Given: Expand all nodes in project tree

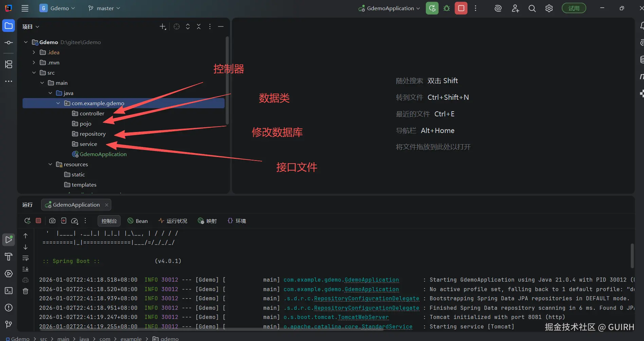Looking at the screenshot, I should pos(188,26).
